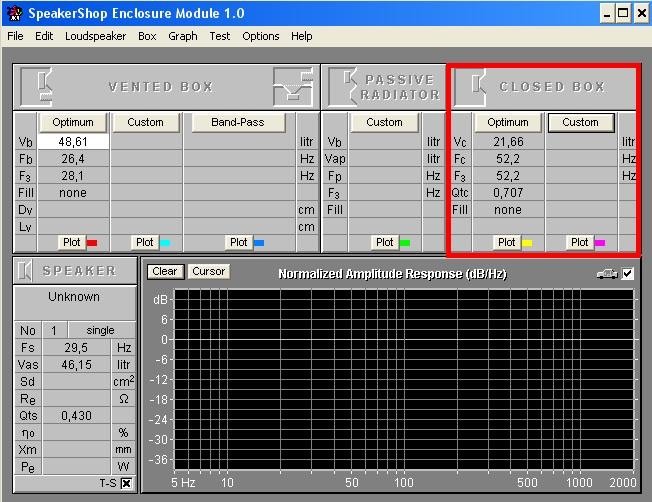
Task: Click Plot button beside magenta swatch
Action: [x=580, y=242]
